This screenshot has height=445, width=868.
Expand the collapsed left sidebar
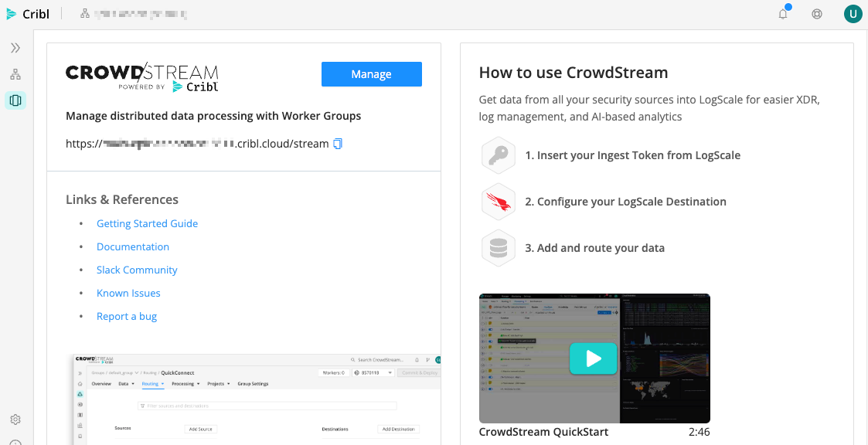14,47
